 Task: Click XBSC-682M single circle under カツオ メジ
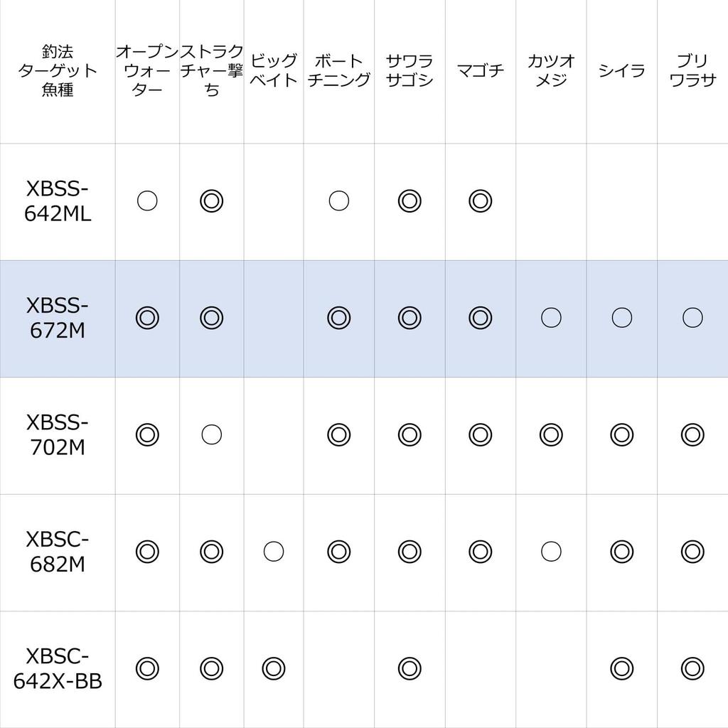coord(551,551)
